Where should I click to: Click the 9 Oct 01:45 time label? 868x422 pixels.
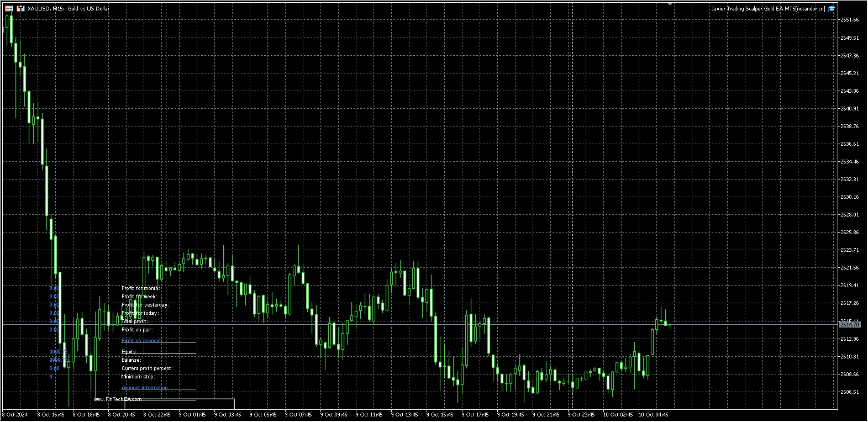click(192, 415)
